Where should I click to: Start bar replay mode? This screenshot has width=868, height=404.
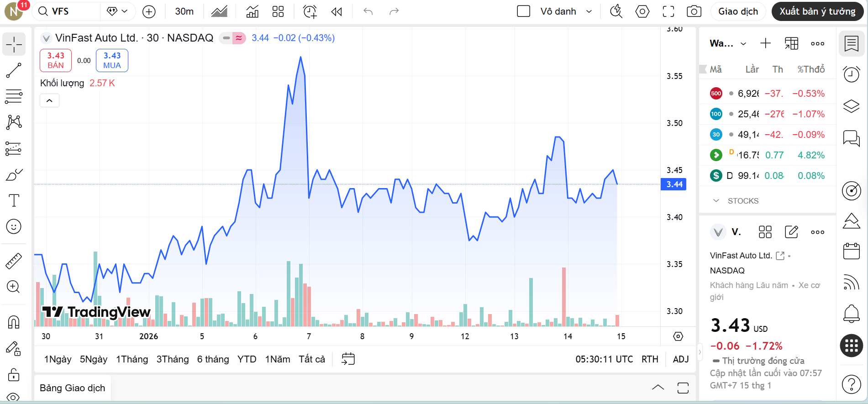point(337,11)
